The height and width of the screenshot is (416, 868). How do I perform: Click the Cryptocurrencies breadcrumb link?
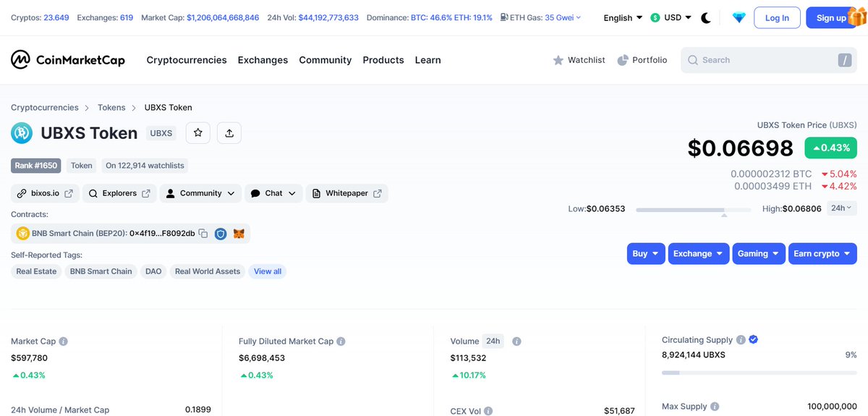point(45,108)
